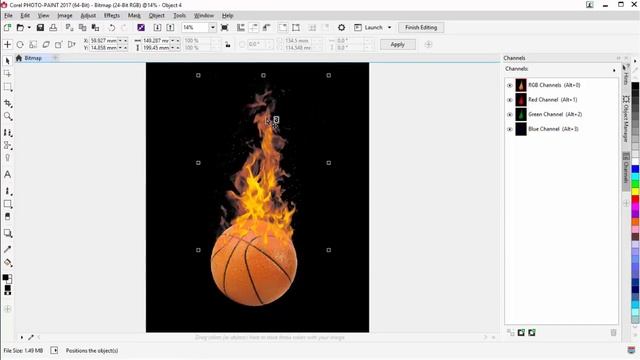Click the X position stepper arrows
Screen dimensions: 640x360
123,40
